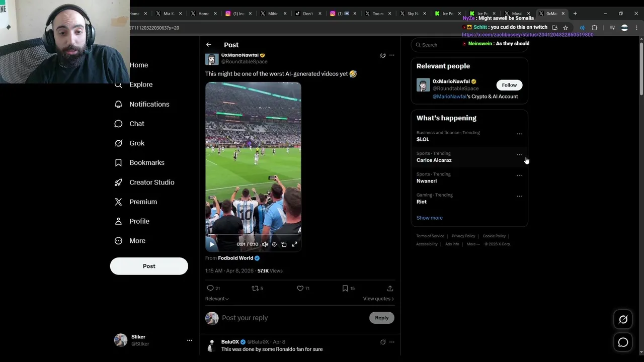Open the @MarioNawfal mention link
The width and height of the screenshot is (644, 362).
(x=450, y=97)
